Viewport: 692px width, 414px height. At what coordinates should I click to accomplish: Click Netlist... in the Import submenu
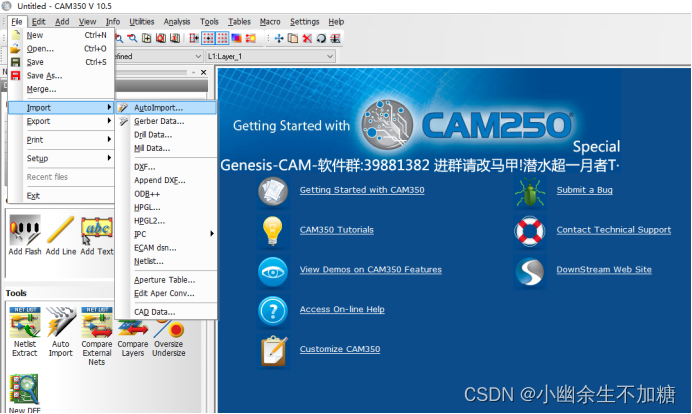[166, 261]
